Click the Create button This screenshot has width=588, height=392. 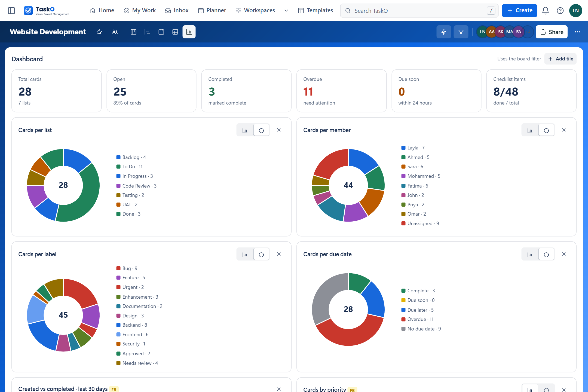(x=519, y=11)
